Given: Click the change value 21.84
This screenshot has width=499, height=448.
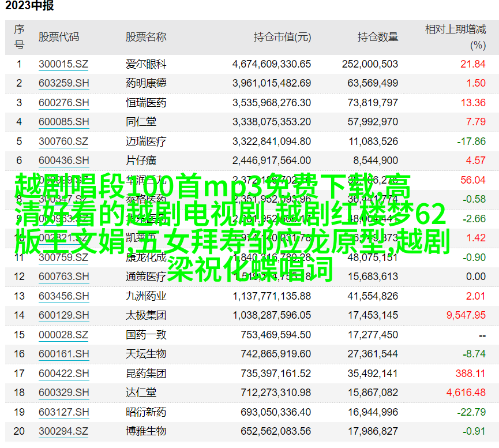Looking at the screenshot, I should pos(473,64).
